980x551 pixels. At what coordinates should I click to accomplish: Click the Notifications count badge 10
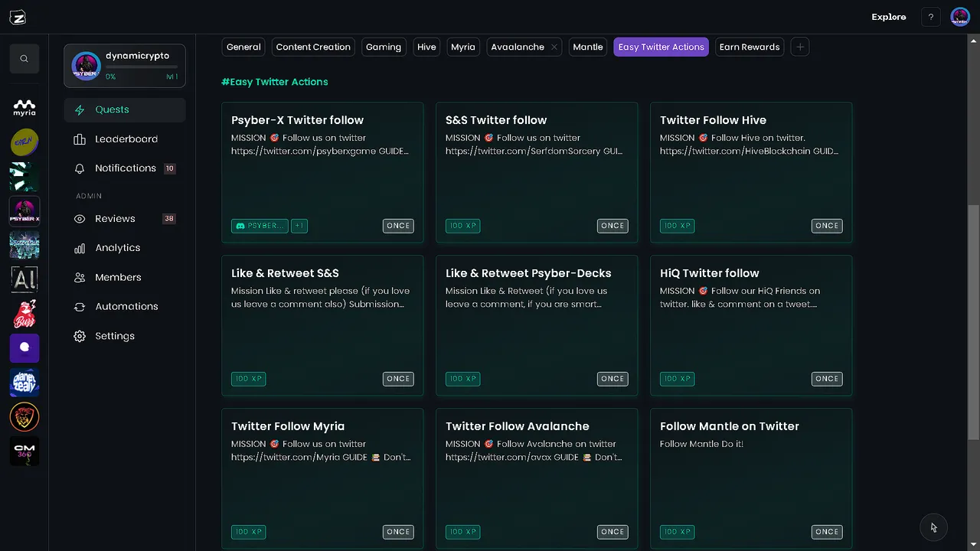point(169,168)
